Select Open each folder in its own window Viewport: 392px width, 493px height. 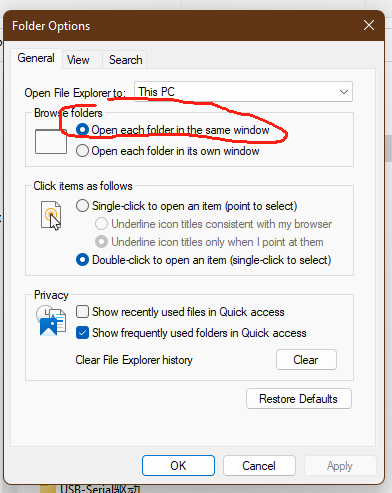coord(167,151)
